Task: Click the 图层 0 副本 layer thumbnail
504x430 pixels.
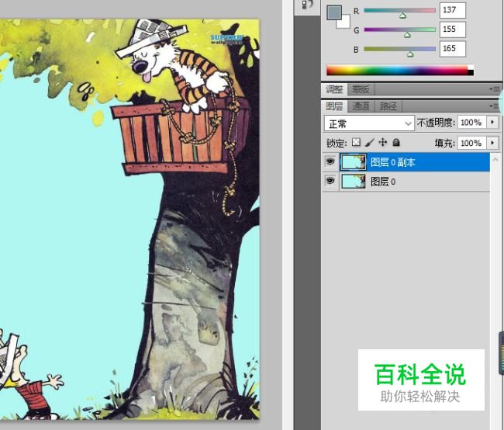Action: pyautogui.click(x=354, y=161)
